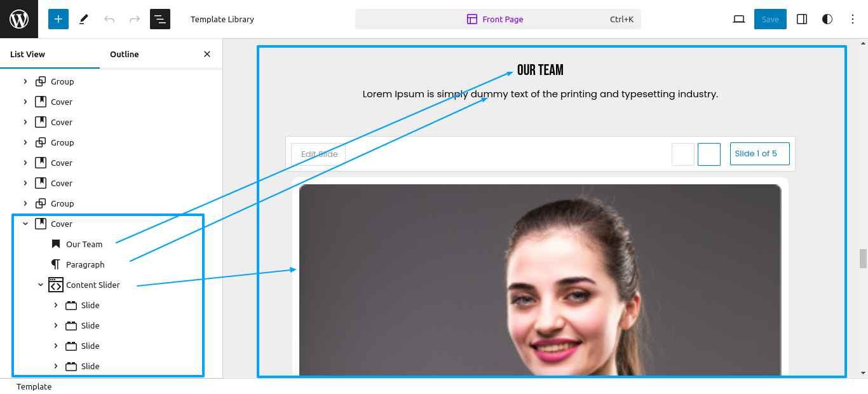Select the List View tab

point(27,54)
